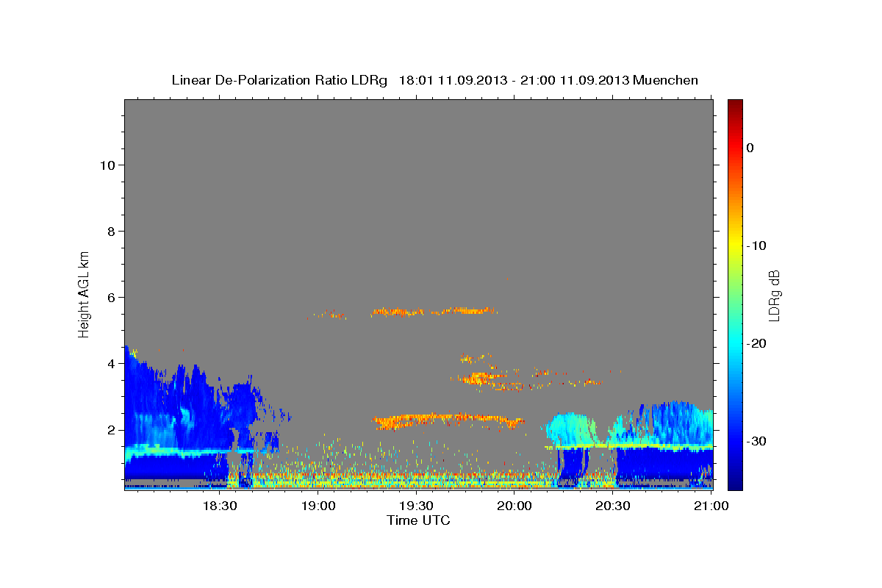882x588 pixels.
Task: Click the '20:00' time tick label
Action: (x=514, y=506)
